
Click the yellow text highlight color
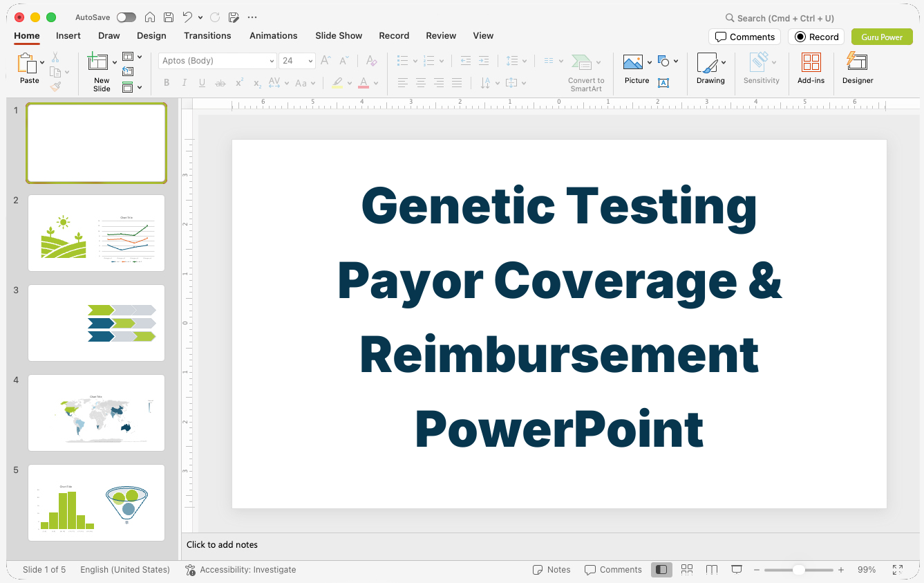(x=337, y=83)
